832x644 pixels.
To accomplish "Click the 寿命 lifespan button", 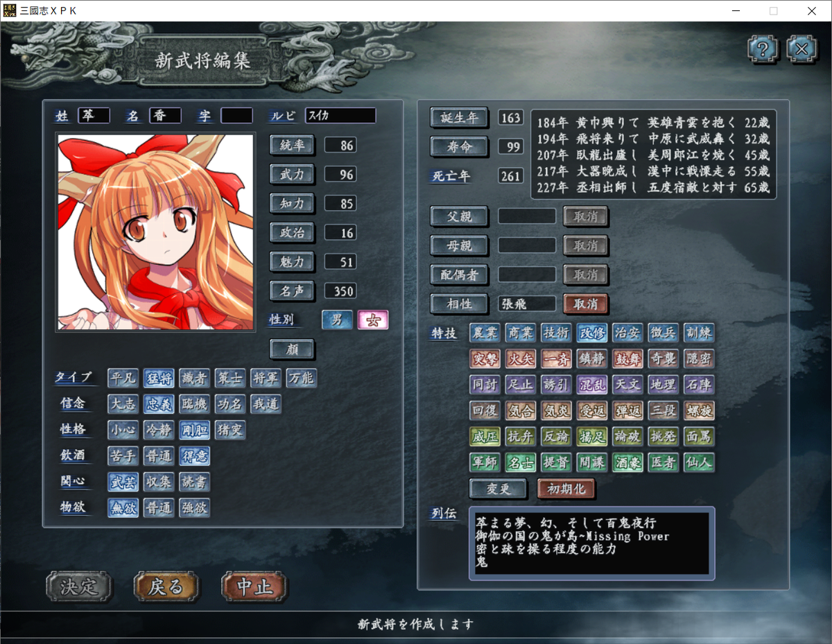I will [x=459, y=146].
